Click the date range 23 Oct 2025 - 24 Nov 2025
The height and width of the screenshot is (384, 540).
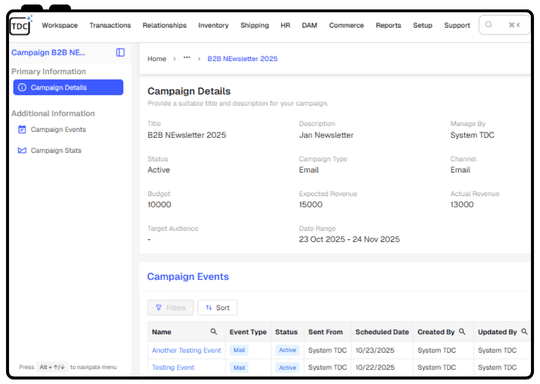pyautogui.click(x=349, y=239)
